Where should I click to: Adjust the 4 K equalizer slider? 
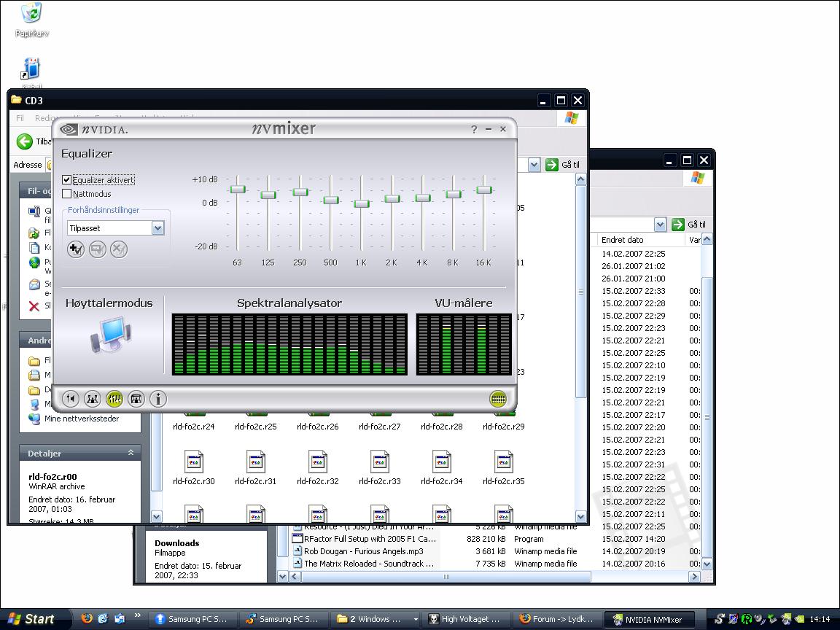click(423, 198)
